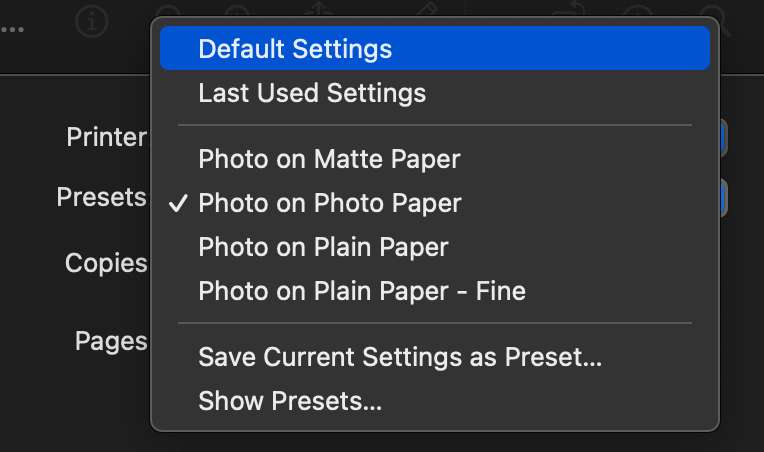Open the Printer popup button arrows

click(x=724, y=137)
